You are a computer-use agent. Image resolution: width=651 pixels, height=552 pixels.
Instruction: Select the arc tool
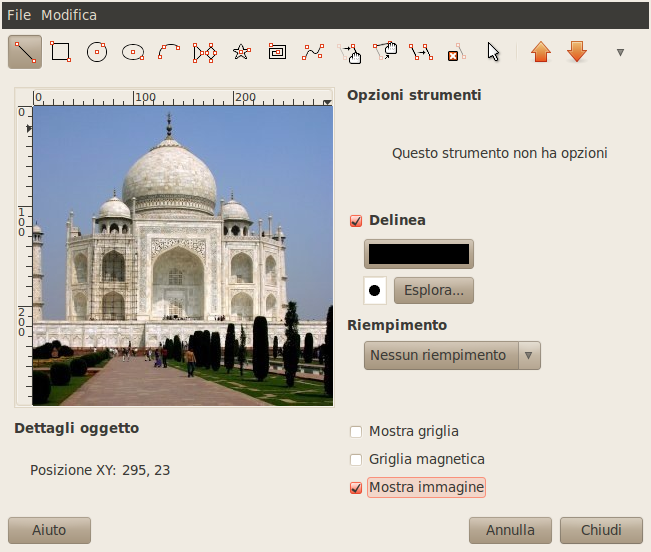[169, 52]
